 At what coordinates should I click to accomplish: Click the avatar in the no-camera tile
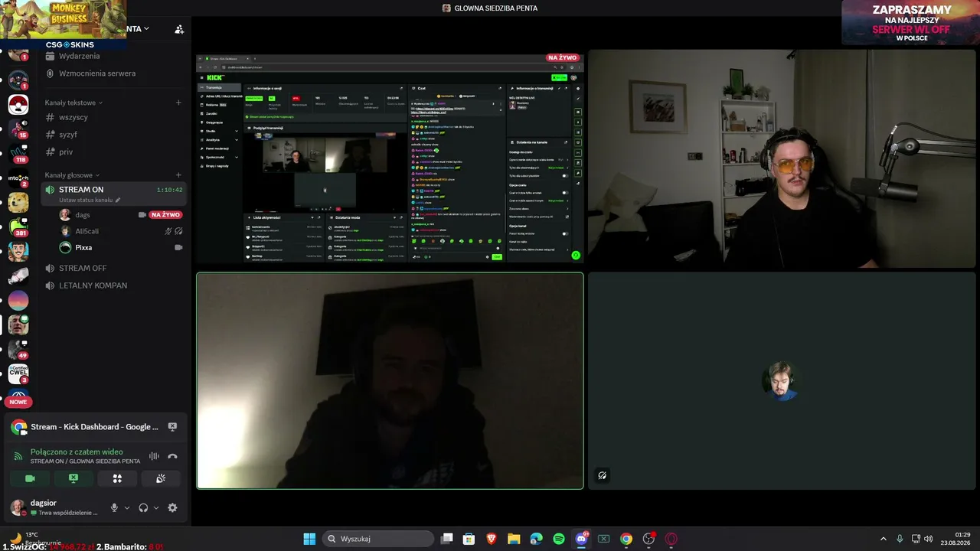[x=782, y=380]
